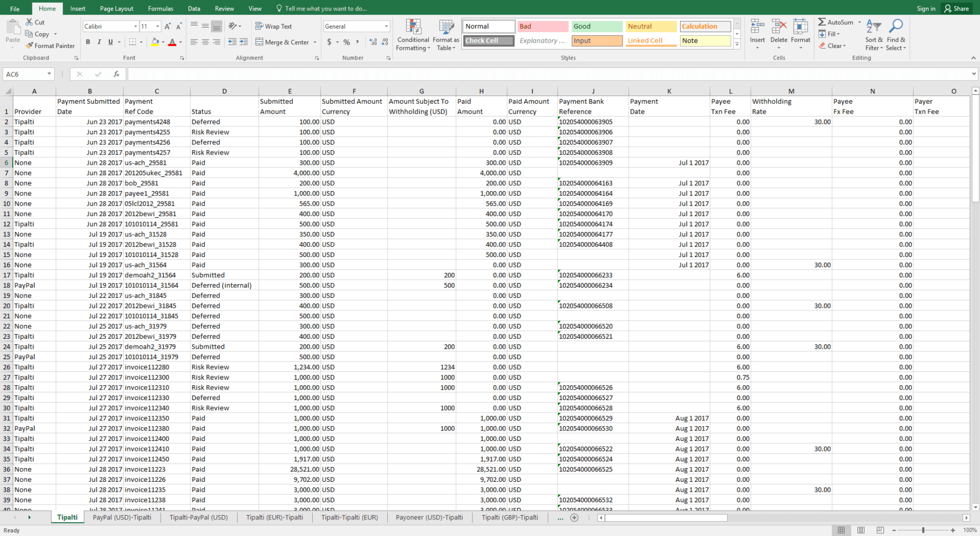980x536 pixels.
Task: Toggle Italic formatting
Action: click(99, 42)
